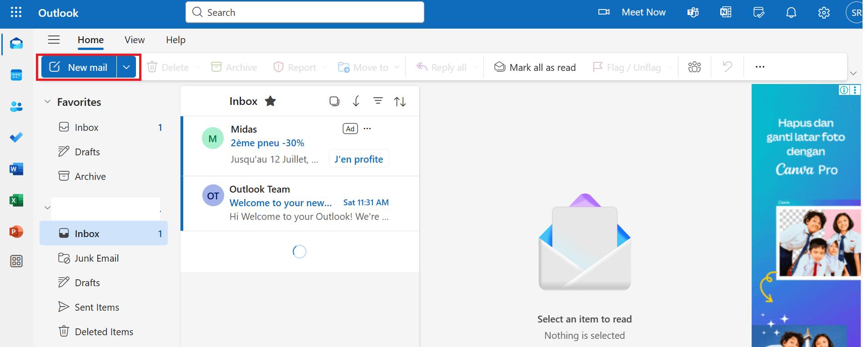Switch to the Home tab
The width and height of the screenshot is (868, 347).
coord(90,40)
